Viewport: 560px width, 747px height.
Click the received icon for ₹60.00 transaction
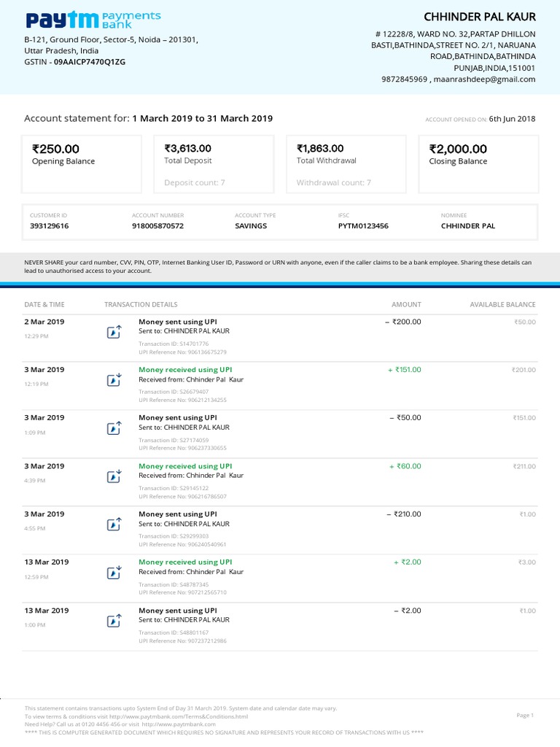pos(114,476)
